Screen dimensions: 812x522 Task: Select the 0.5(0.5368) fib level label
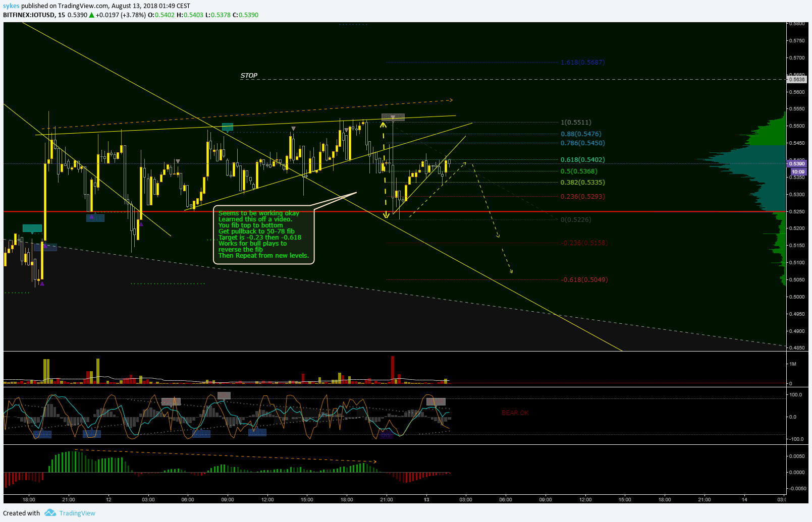(x=579, y=171)
